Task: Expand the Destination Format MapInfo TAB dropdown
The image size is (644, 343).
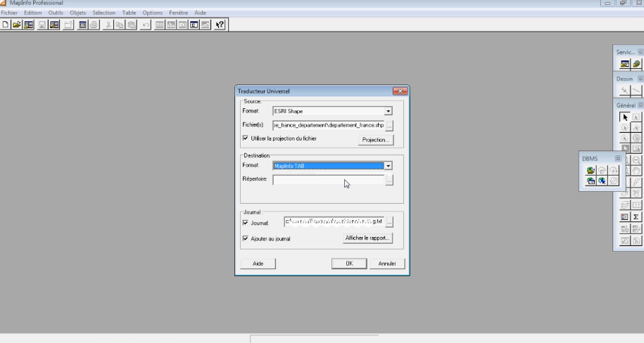Action: [388, 166]
